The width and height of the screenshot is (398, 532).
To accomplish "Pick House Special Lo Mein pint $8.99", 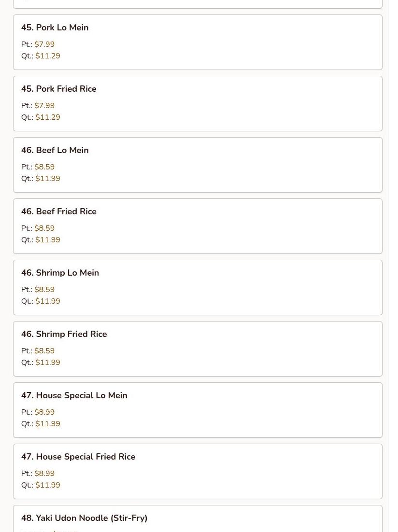I will click(x=44, y=412).
